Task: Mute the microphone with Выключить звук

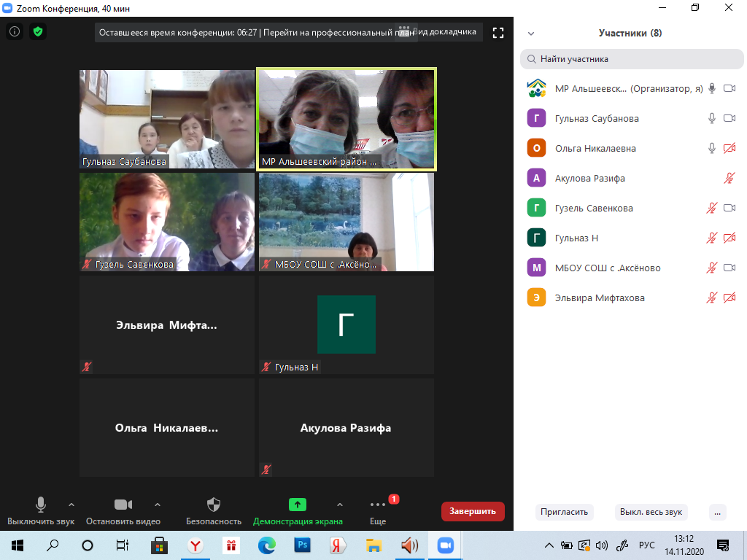Action: [41, 505]
